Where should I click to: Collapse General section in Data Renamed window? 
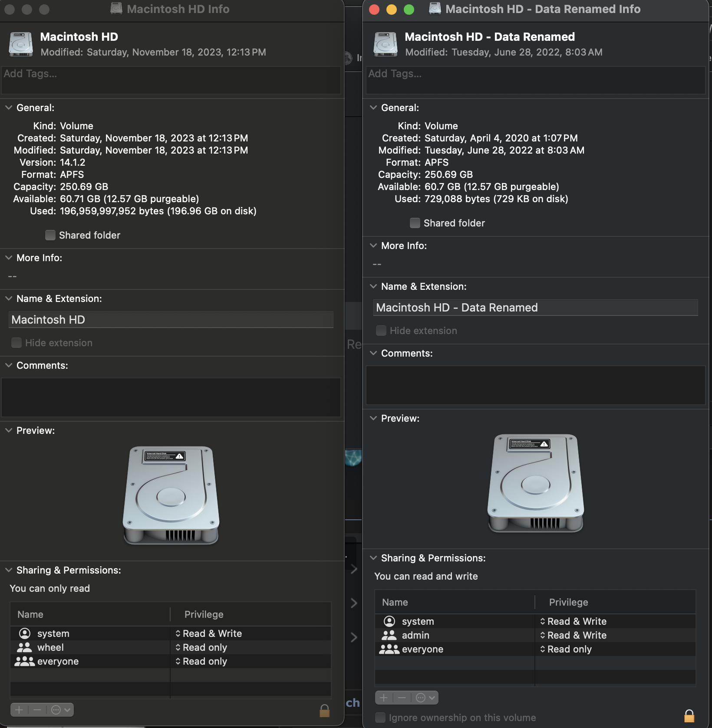click(373, 108)
